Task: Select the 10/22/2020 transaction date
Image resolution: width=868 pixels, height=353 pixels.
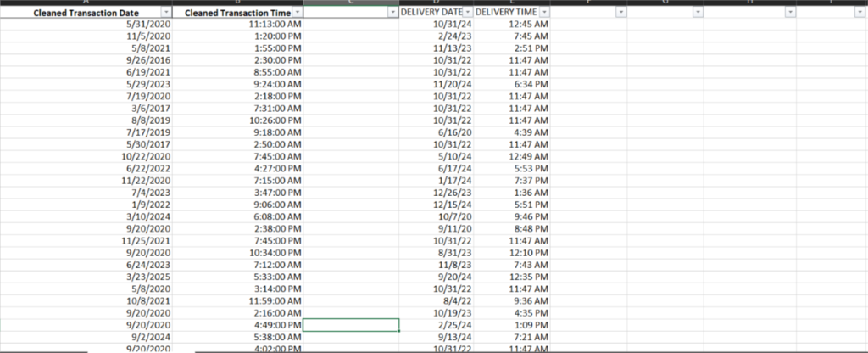Action: tap(86, 156)
